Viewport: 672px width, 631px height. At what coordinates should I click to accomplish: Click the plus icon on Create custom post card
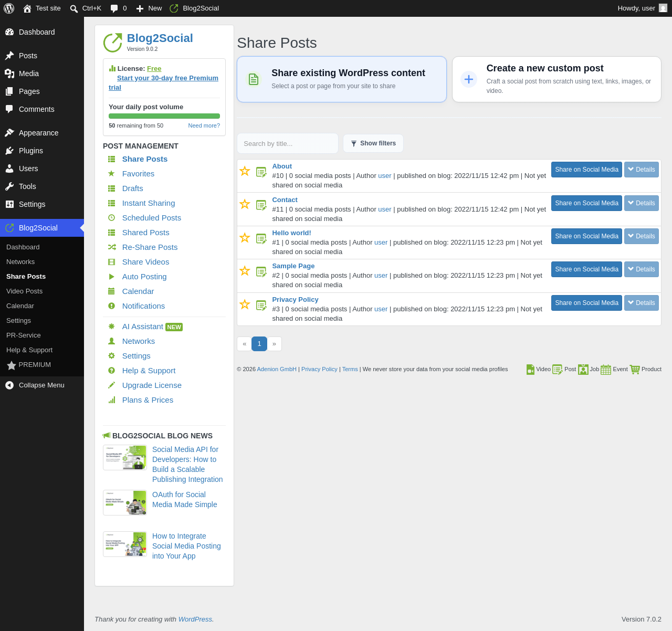[x=469, y=79]
